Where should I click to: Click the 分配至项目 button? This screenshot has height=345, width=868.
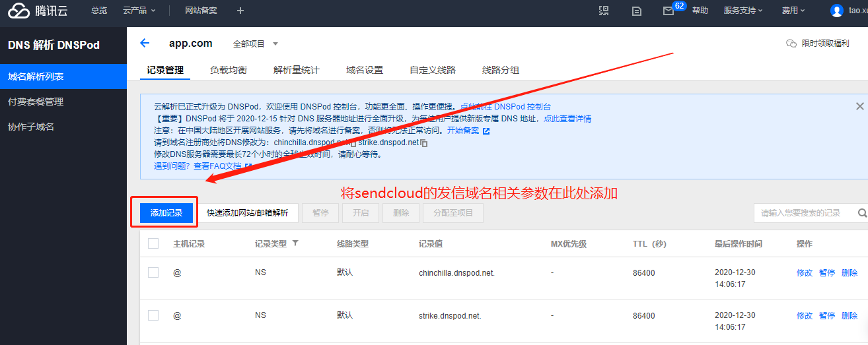point(453,213)
